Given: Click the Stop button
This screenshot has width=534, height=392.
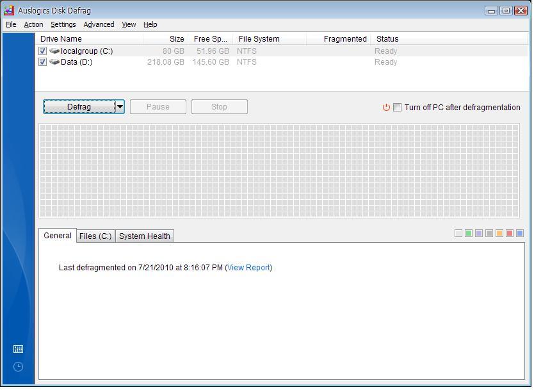Looking at the screenshot, I should pos(220,106).
